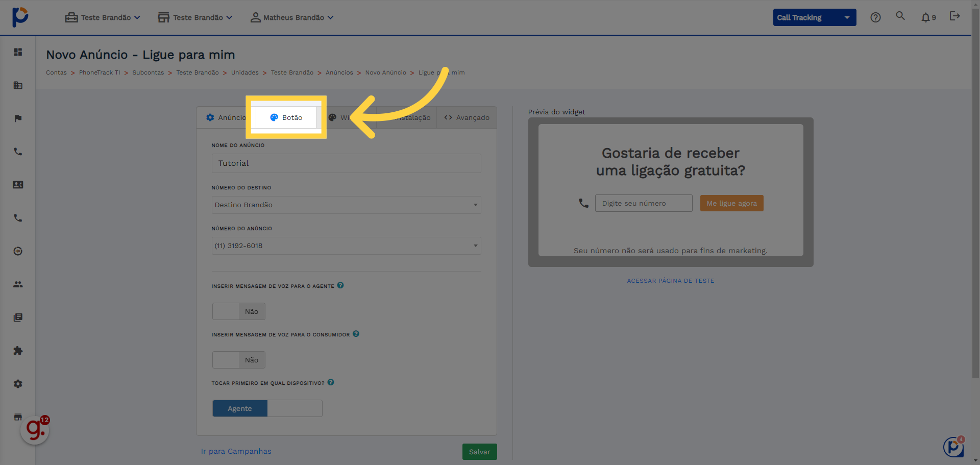
Task: Click the page vertical scrollbar
Action: point(975,194)
